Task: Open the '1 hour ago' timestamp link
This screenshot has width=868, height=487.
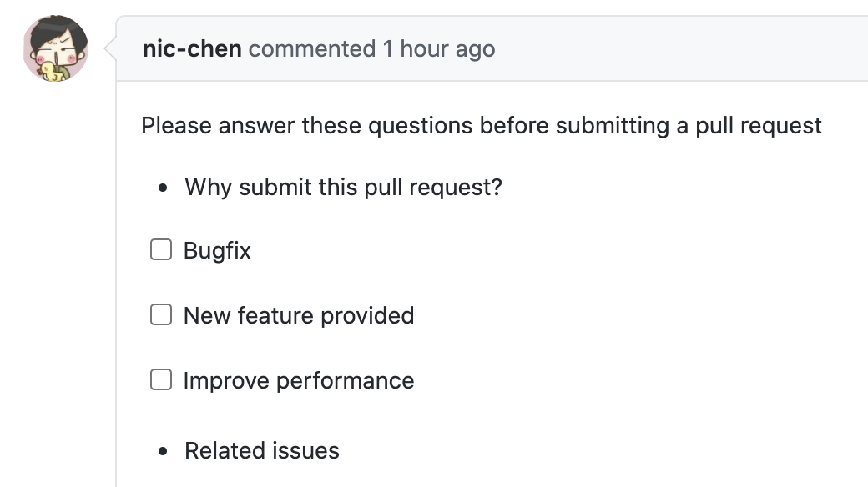Action: (x=439, y=48)
